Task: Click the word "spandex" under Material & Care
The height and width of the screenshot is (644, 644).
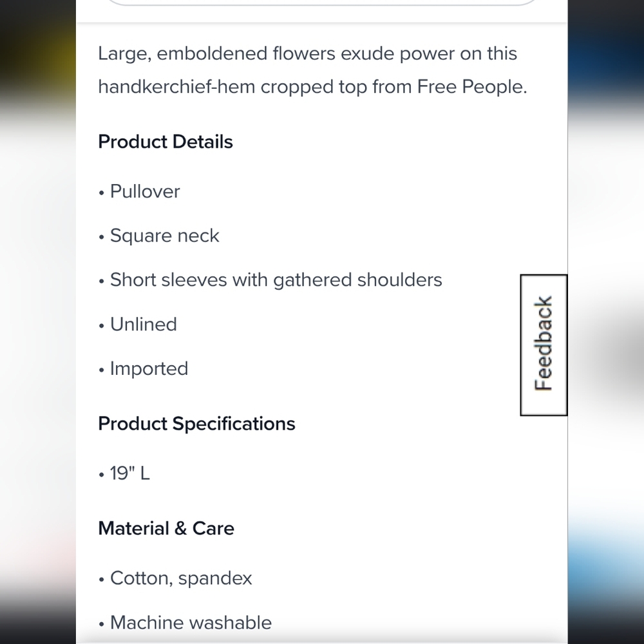Action: pos(215,578)
